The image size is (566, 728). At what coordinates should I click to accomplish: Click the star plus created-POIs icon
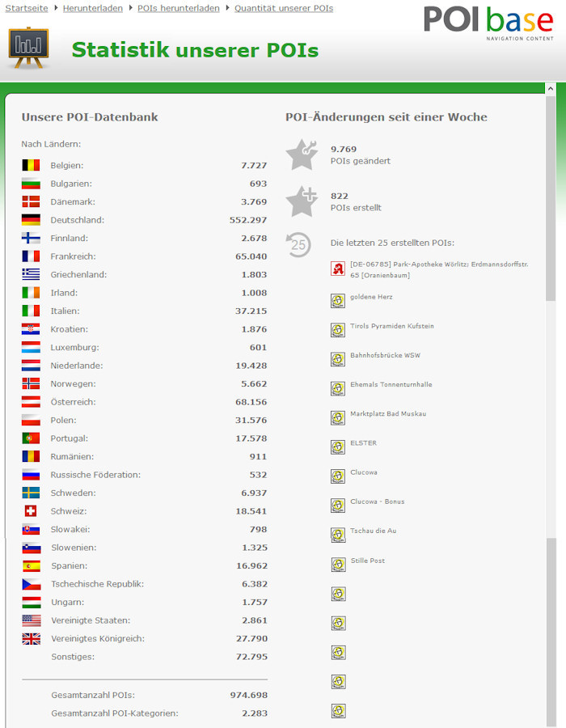click(302, 201)
